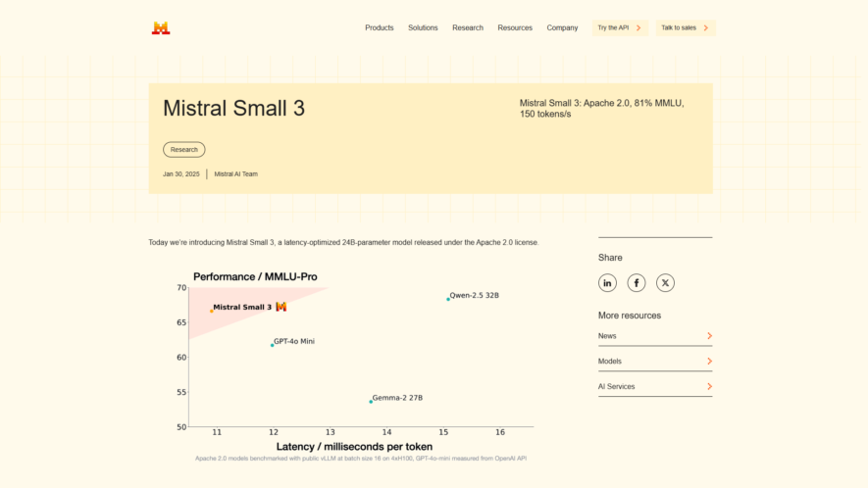Viewport: 868px width, 488px height.
Task: Click the arrow beside Try the API
Action: 638,27
